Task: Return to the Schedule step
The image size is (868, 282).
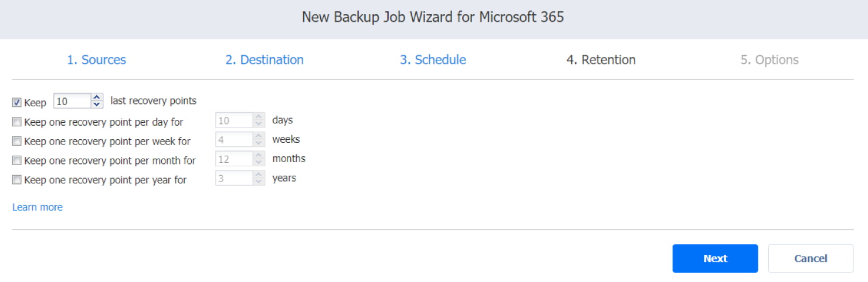Action: pos(433,60)
